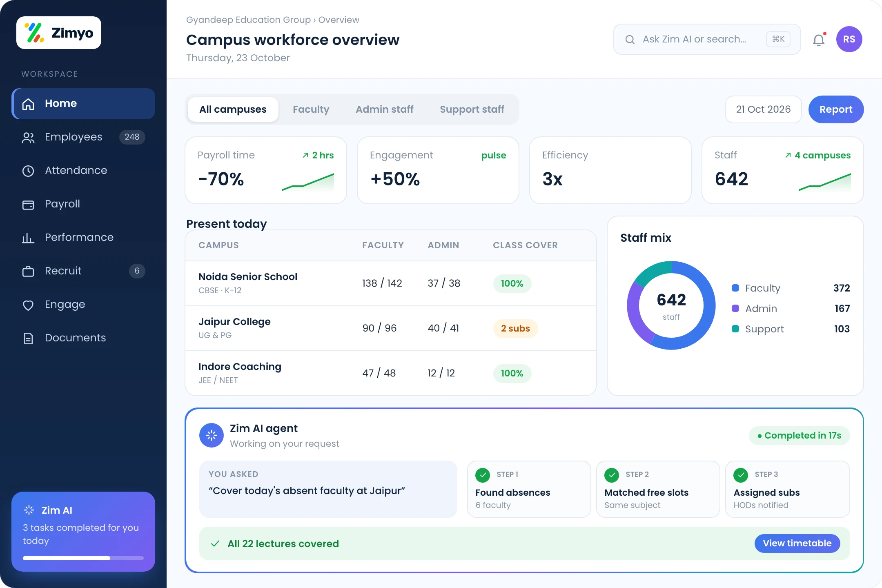The image size is (882, 588).
Task: Click the Engagement +50% card
Action: point(438,170)
